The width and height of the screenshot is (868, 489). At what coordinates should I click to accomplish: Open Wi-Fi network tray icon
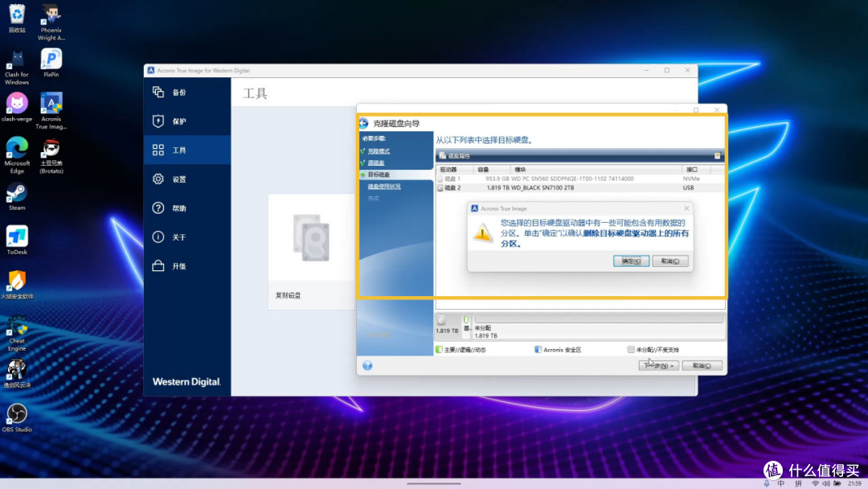[x=815, y=483]
